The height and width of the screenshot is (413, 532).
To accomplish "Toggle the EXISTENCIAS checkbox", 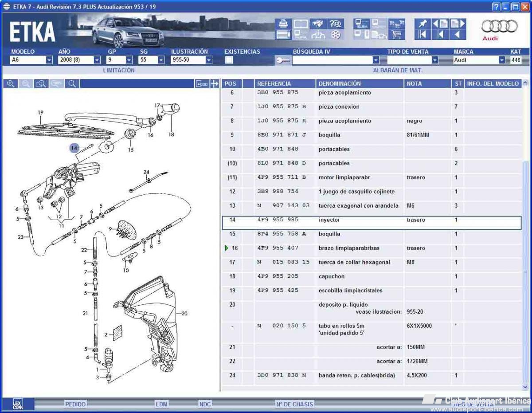I will [x=229, y=60].
